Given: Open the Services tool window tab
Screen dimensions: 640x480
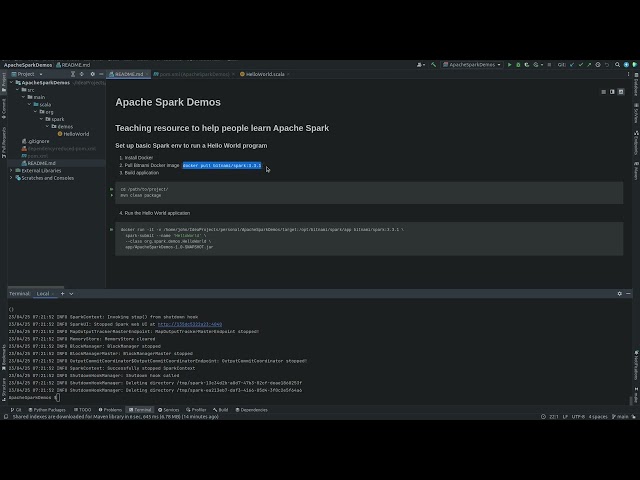Looking at the screenshot, I should pos(169,410).
